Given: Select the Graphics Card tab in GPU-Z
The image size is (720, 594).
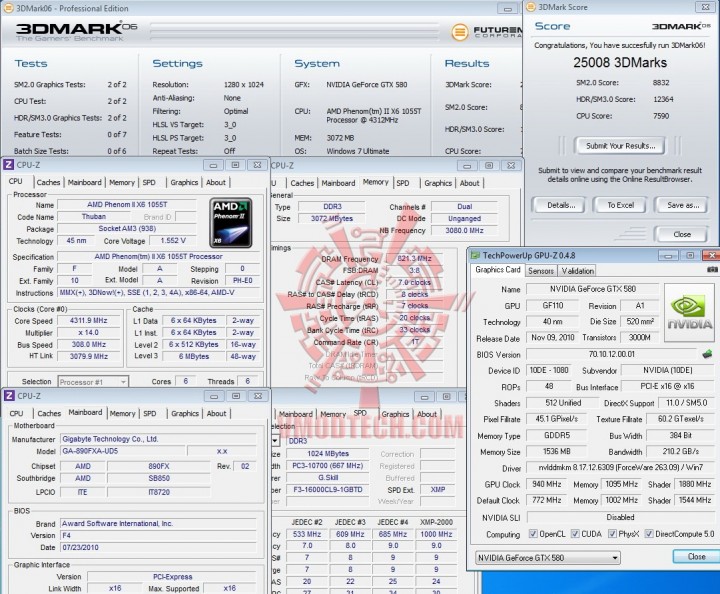Looking at the screenshot, I should click(x=498, y=270).
